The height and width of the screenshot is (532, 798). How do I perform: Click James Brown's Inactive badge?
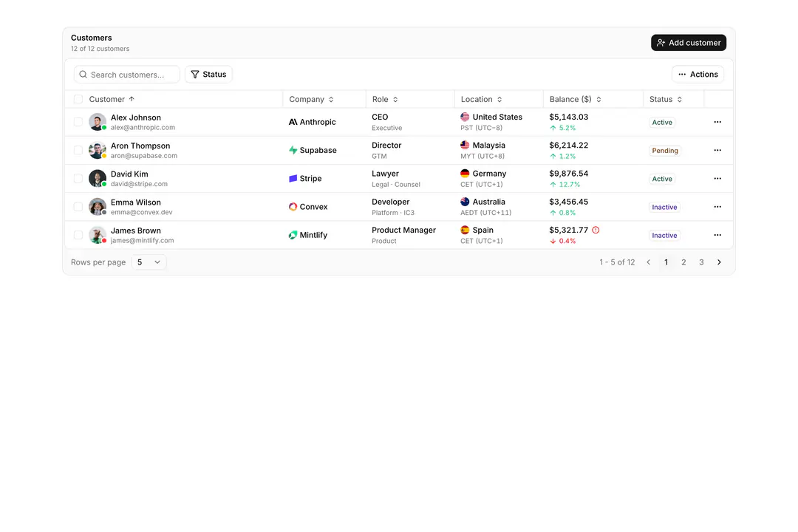665,235
